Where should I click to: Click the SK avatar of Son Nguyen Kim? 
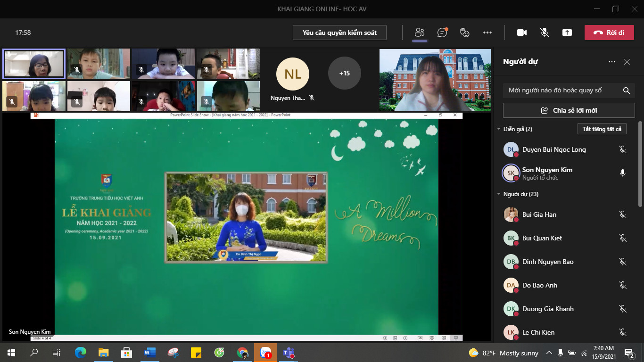(511, 173)
